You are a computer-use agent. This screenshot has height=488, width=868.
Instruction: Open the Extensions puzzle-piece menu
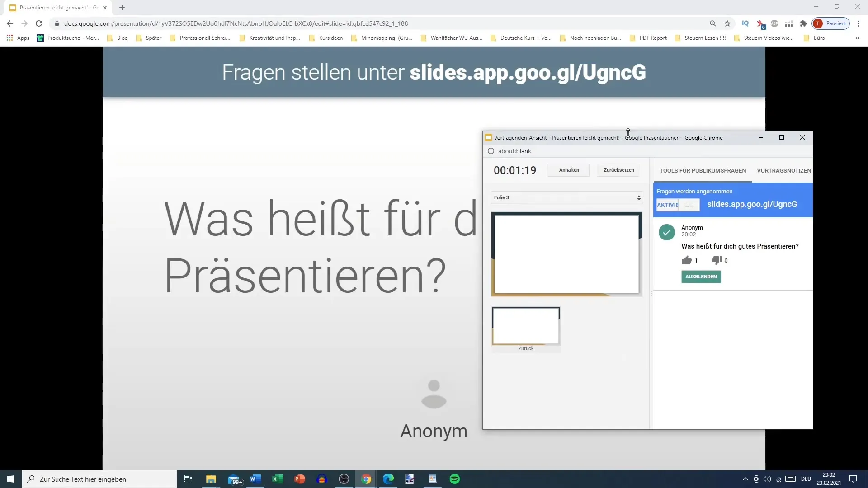pyautogui.click(x=803, y=23)
